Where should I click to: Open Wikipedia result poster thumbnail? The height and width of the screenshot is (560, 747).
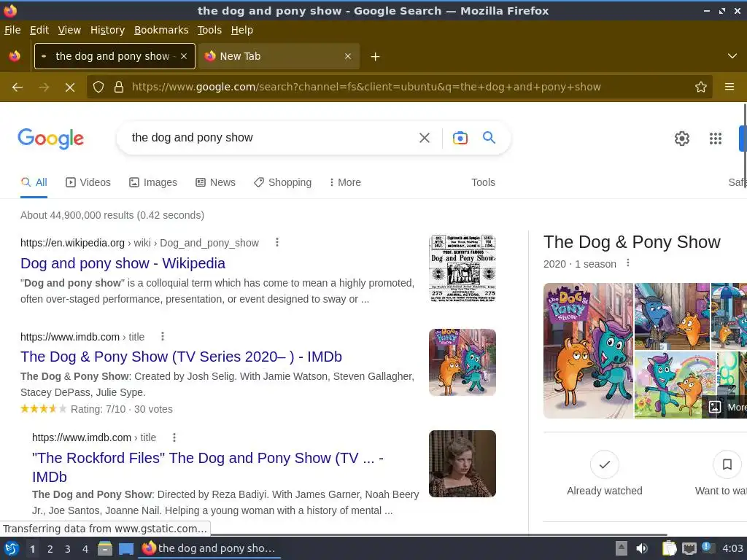coord(462,268)
